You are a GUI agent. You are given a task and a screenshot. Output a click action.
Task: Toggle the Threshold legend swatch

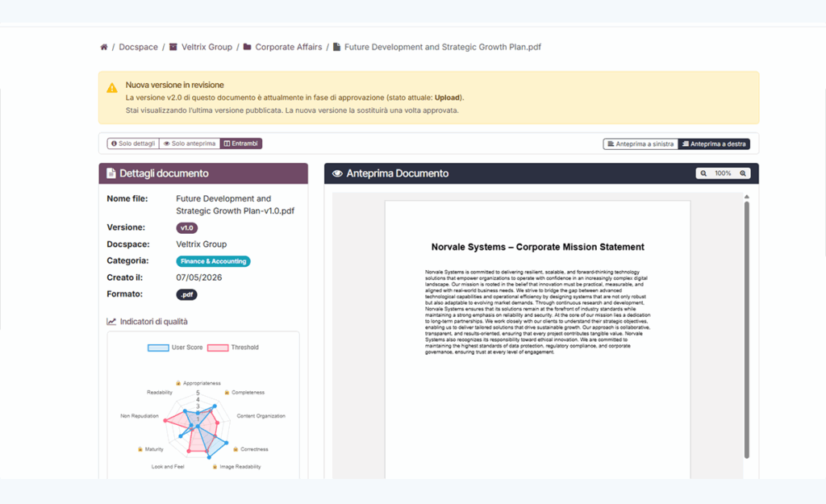point(218,348)
